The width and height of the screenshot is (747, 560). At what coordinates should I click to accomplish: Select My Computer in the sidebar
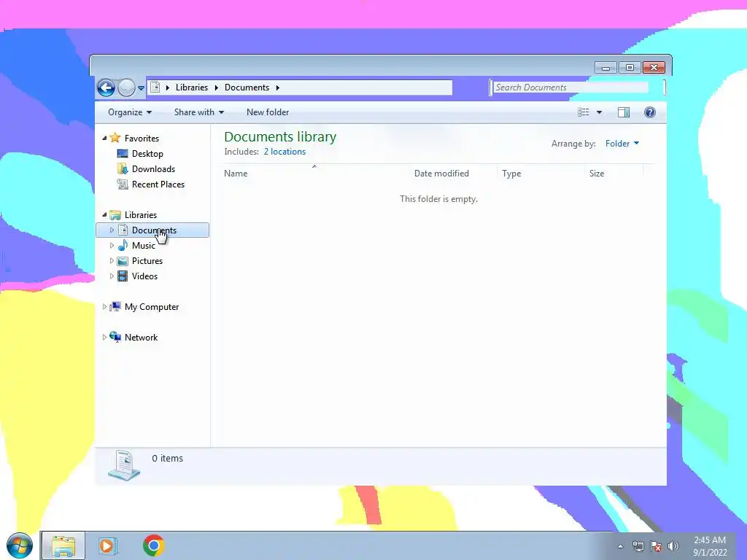[152, 307]
